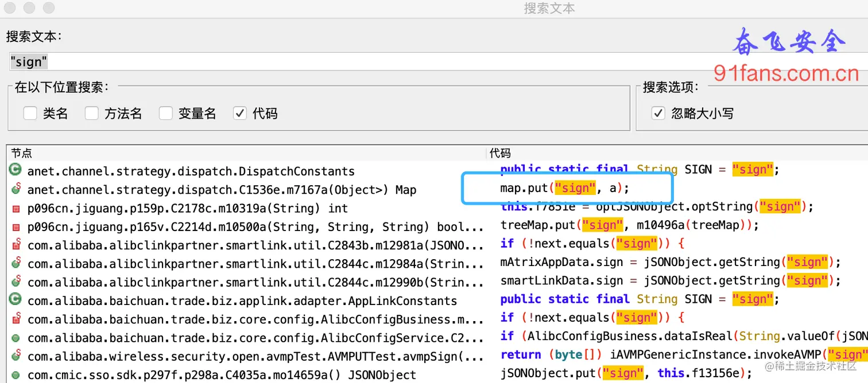Select smartlink.util.C2844c.m12984a node
This screenshot has height=383, width=868.
(255, 264)
